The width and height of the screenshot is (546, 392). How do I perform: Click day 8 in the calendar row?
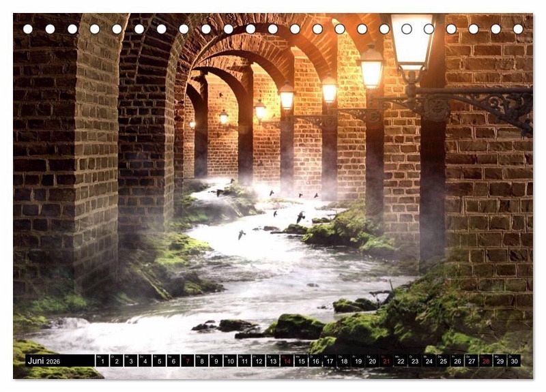(202, 361)
